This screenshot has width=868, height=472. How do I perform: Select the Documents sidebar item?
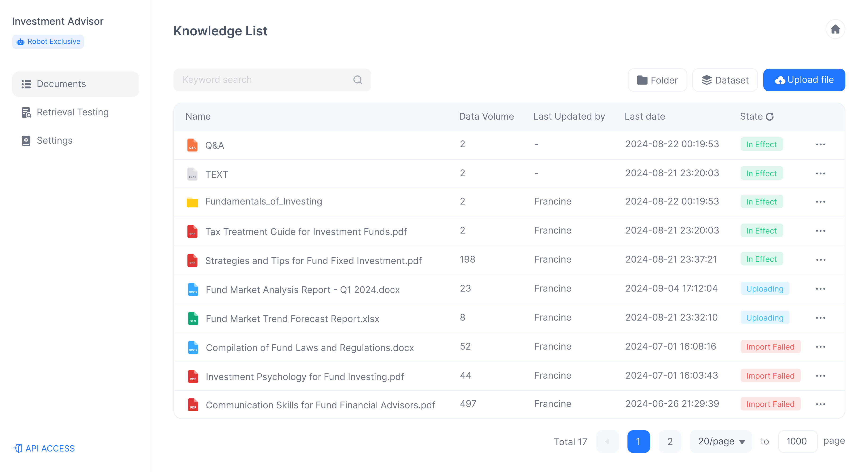coord(75,84)
